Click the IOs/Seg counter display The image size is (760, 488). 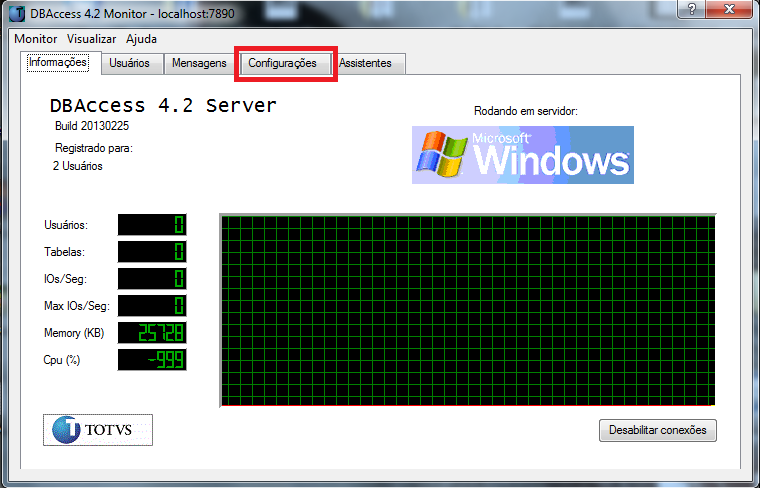(152, 279)
